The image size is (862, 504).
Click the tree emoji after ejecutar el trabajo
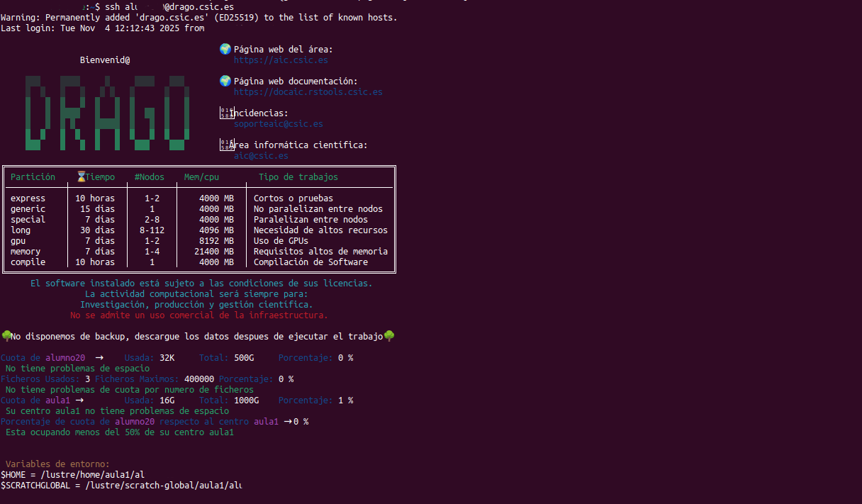388,336
